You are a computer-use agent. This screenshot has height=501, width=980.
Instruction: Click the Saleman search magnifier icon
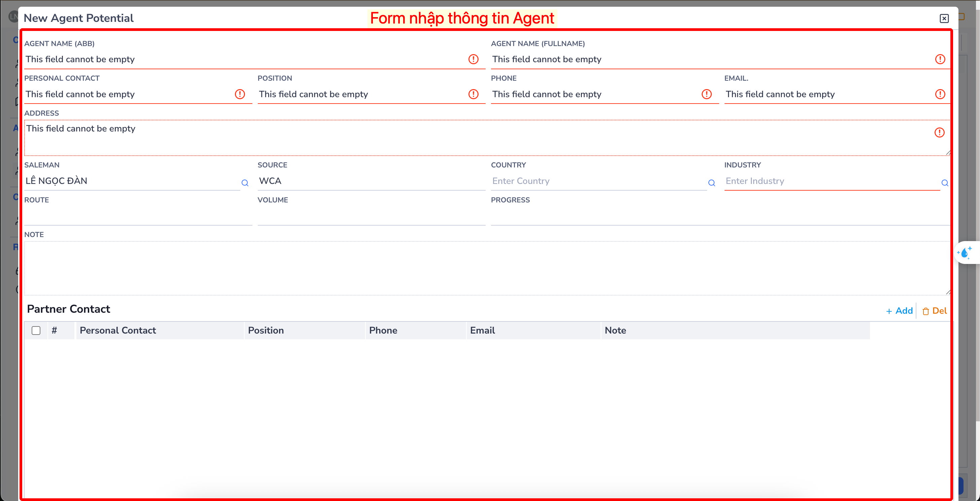(x=245, y=183)
